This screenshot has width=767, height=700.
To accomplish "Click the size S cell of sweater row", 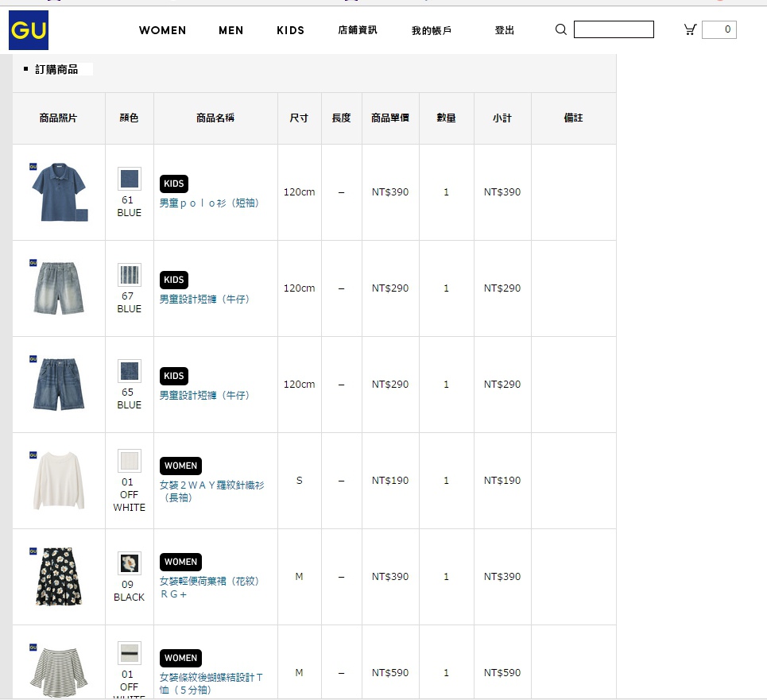I will 300,481.
